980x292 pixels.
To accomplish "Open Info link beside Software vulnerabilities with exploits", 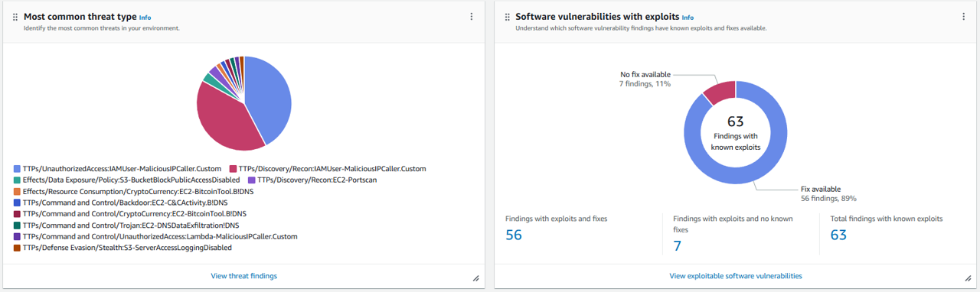I will click(x=688, y=17).
